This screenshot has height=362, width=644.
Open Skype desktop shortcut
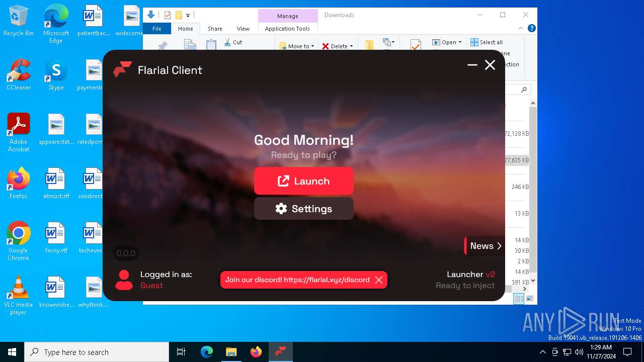(56, 74)
